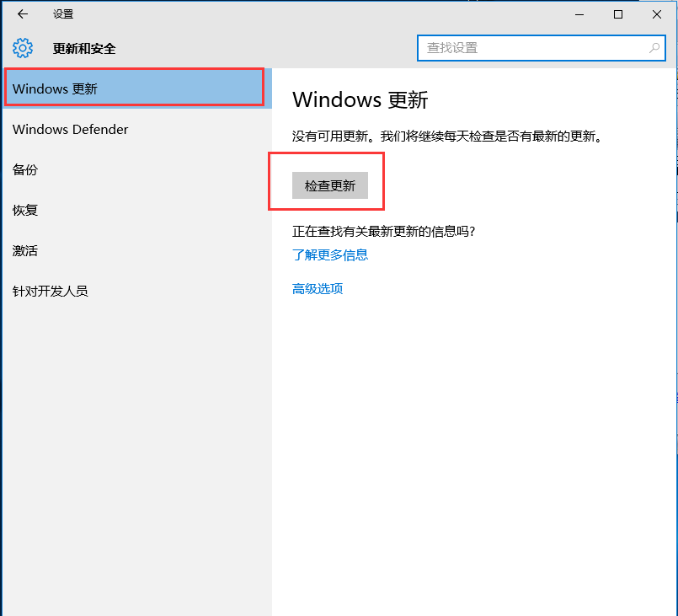Click the 设置 window title text
Image resolution: width=678 pixels, height=616 pixels.
point(63,14)
